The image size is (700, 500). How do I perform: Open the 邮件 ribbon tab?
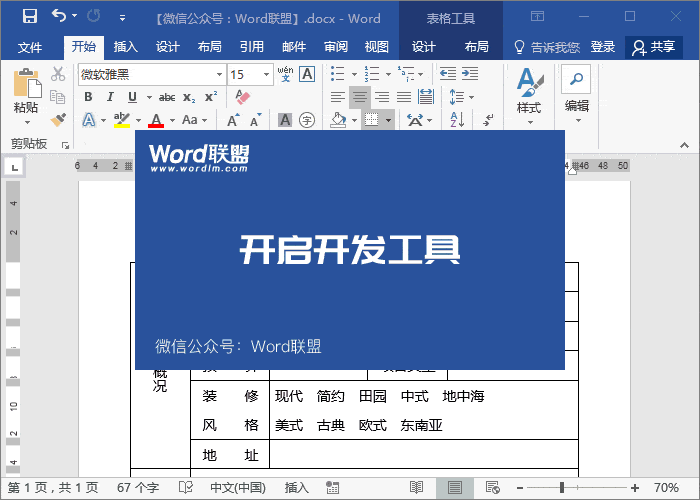coord(294,46)
